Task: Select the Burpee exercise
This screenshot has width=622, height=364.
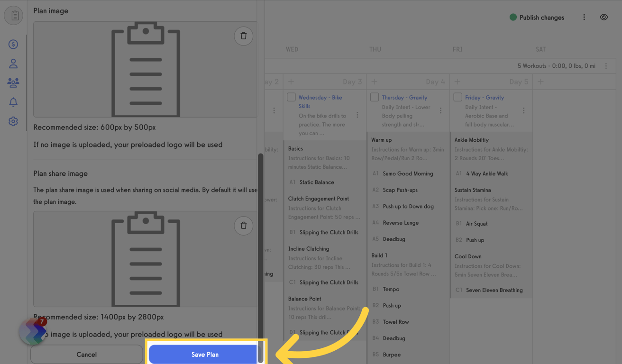Action: (x=392, y=355)
